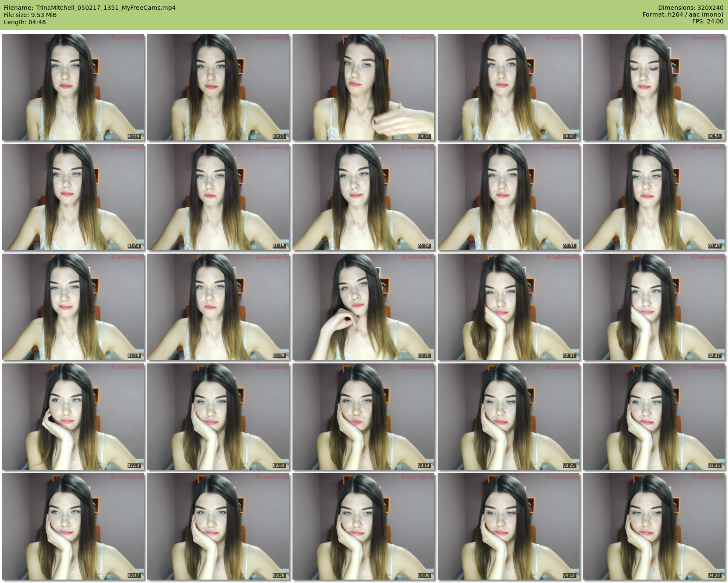728x583 pixels.
Task: Click the thumbnail with timestamp 00:10
Action: coord(73,87)
